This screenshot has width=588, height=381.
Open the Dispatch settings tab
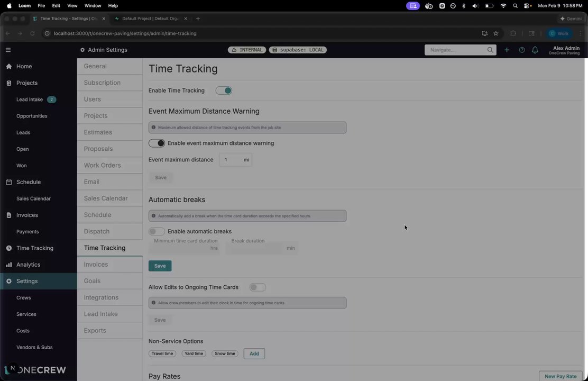110,231
